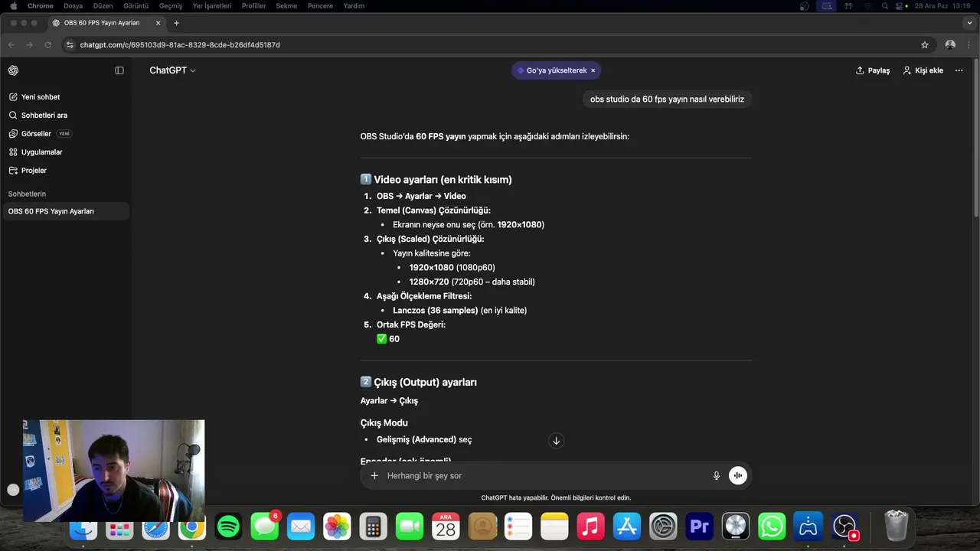Viewport: 980px width, 551px height.
Task: Open Premiere Pro from the Dock
Action: pos(699,527)
